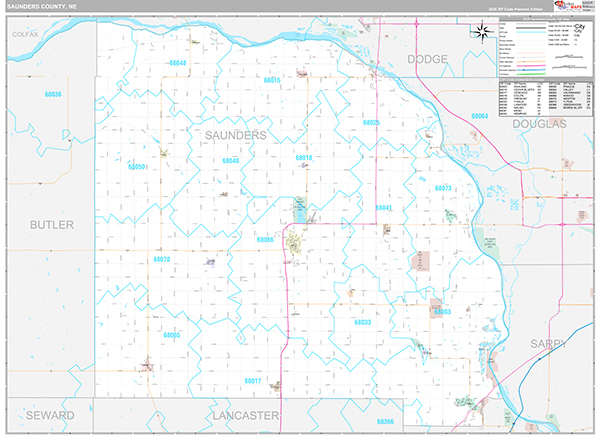The image size is (600, 435).
Task: Click the Market Maps logo
Action: [568, 6]
